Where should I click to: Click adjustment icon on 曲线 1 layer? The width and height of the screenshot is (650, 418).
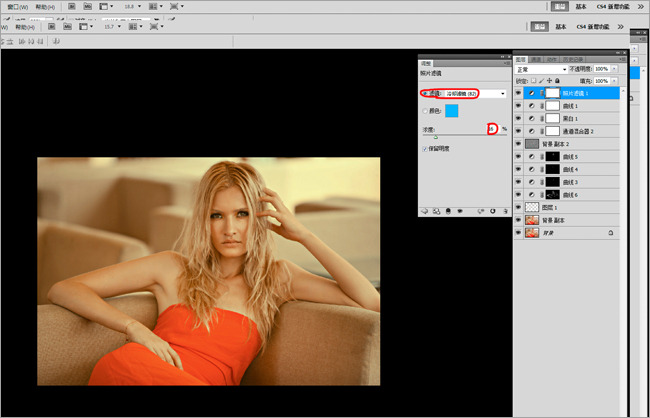point(532,106)
